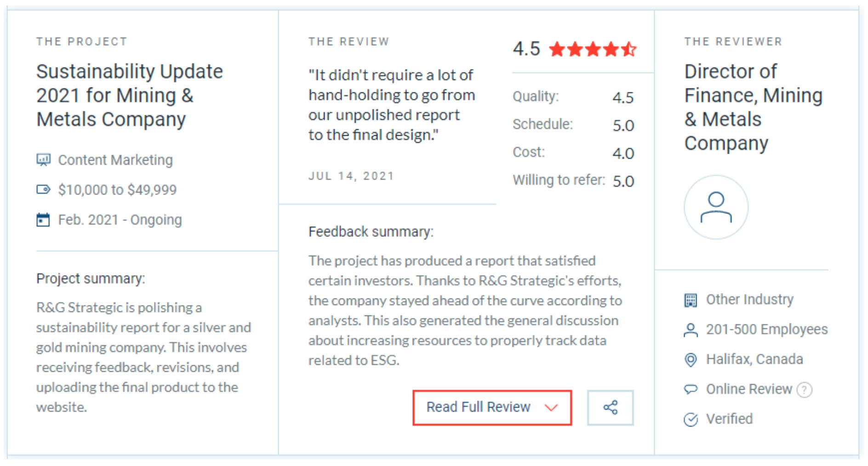This screenshot has height=466, width=868.
Task: Click the review quote text
Action: click(x=392, y=105)
